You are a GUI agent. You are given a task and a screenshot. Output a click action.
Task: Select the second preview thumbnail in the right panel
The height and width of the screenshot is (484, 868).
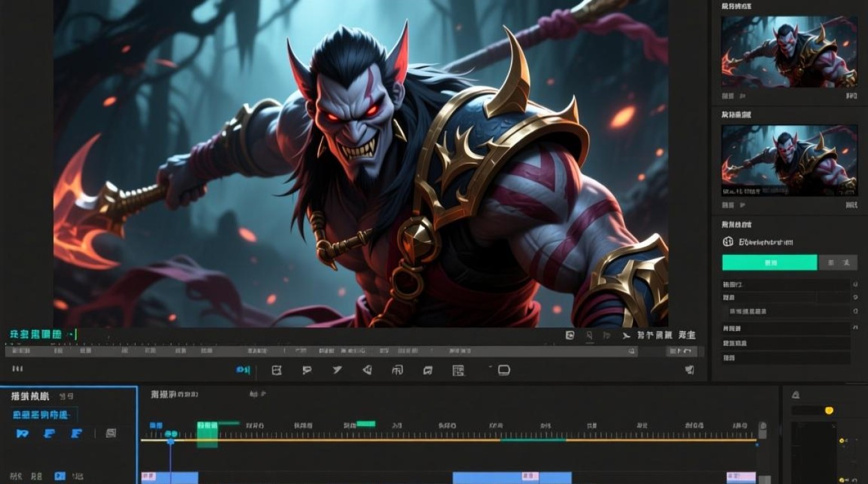click(x=789, y=161)
